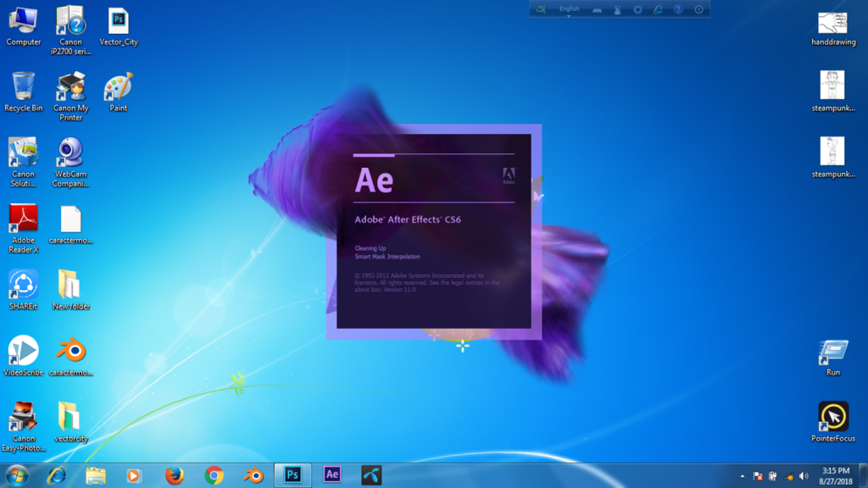Open the Run shortcut
Image resolution: width=868 pixels, height=488 pixels.
point(833,358)
